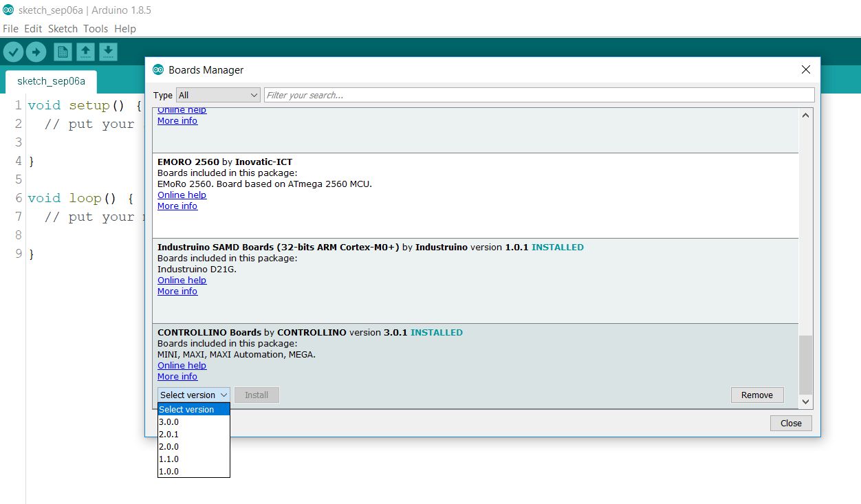Open the Type filter dropdown showing All

click(218, 95)
